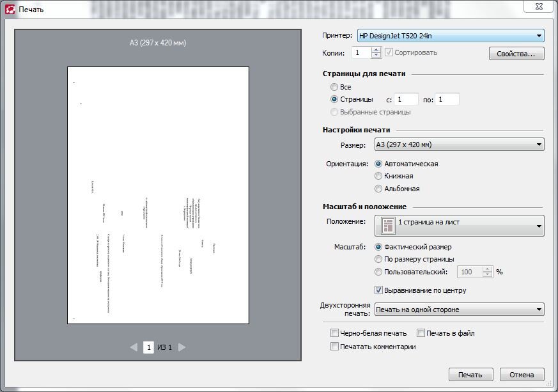Toggle Выравнивание по центру checkbox
The height and width of the screenshot is (392, 558).
pyautogui.click(x=378, y=290)
